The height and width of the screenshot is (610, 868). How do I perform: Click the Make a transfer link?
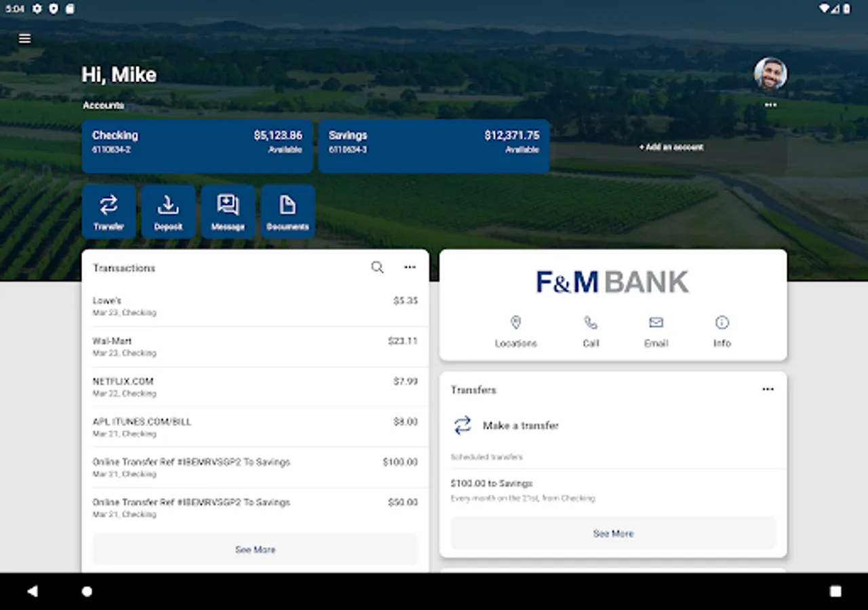pyautogui.click(x=521, y=426)
